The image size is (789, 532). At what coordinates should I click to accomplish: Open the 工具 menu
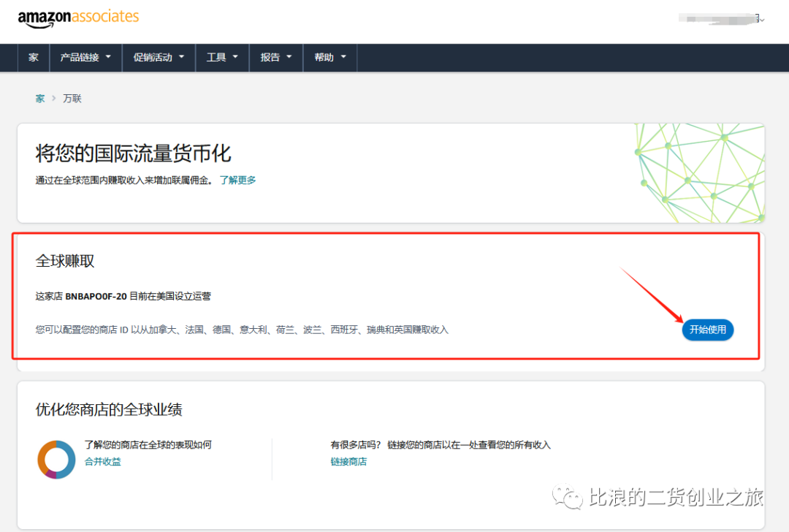(222, 58)
